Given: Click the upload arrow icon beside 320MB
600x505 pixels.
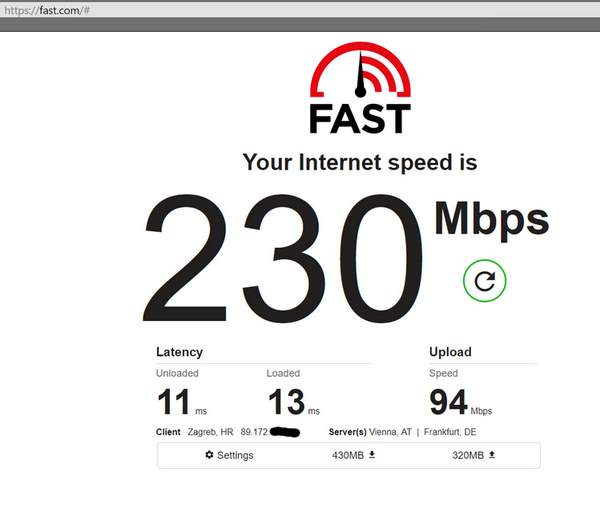Looking at the screenshot, I should point(492,454).
